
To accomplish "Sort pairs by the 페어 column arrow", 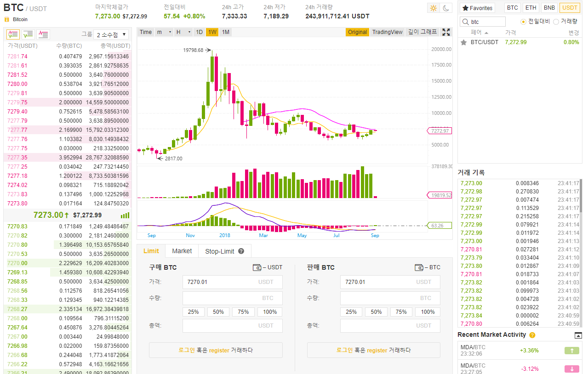I will coord(486,33).
